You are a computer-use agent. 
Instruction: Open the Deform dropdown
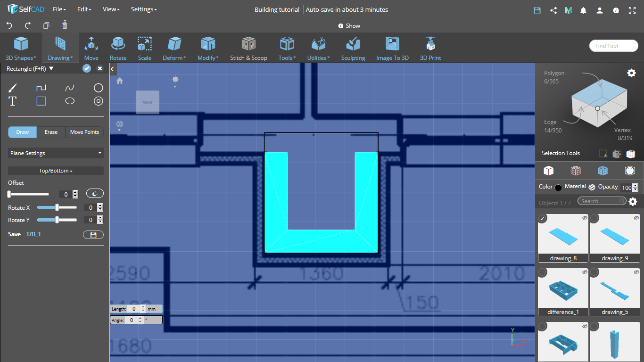pyautogui.click(x=174, y=49)
